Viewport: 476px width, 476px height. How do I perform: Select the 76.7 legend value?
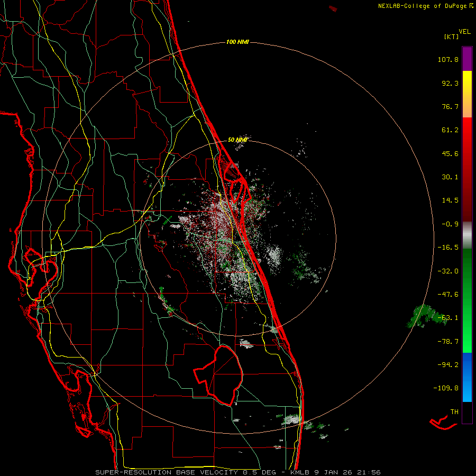click(x=450, y=106)
